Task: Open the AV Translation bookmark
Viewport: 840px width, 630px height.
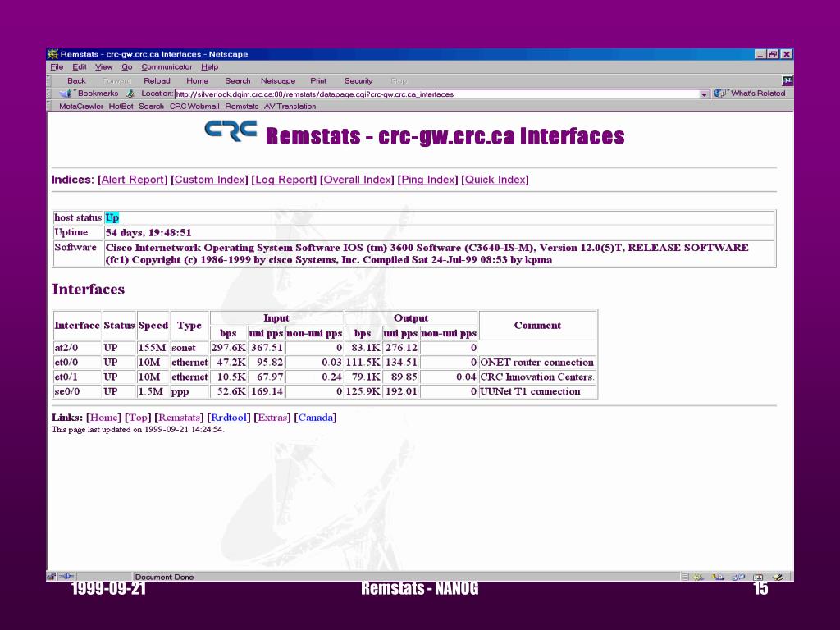Action: click(x=290, y=106)
